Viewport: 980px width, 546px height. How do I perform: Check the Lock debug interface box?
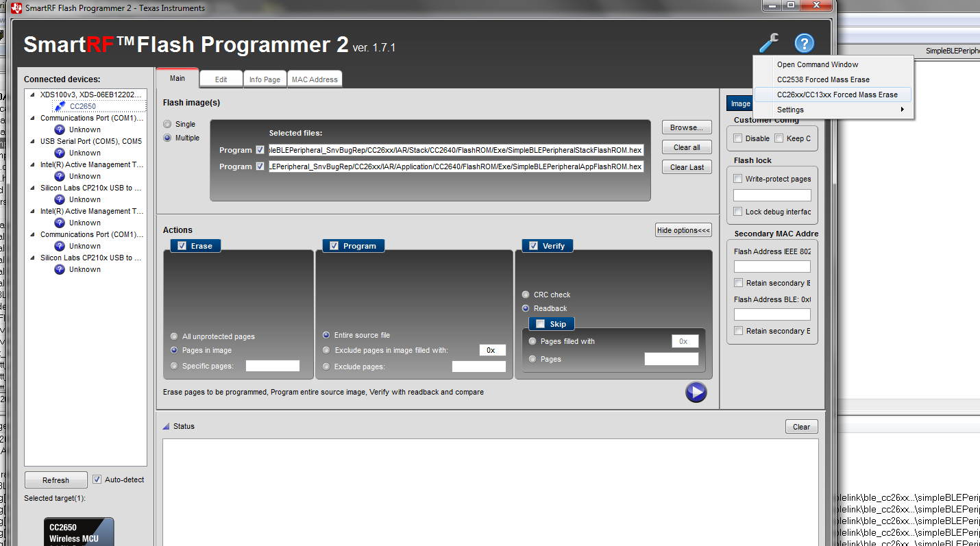click(x=738, y=212)
